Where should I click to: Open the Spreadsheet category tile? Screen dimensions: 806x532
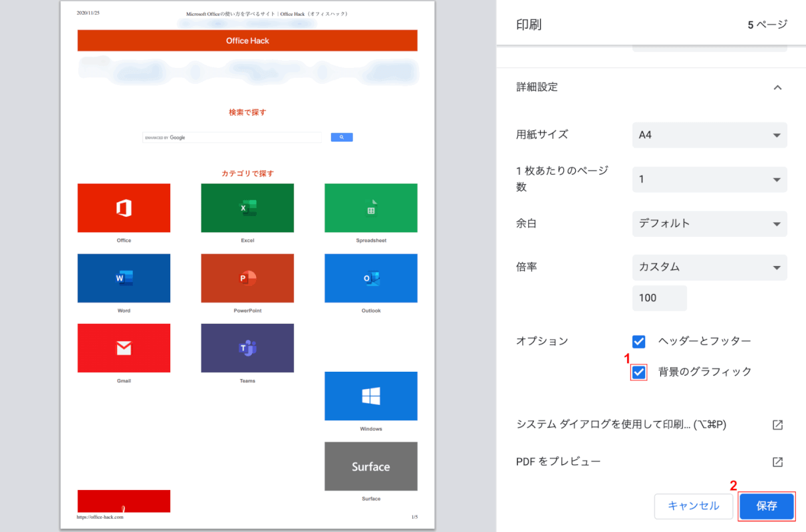pyautogui.click(x=370, y=207)
